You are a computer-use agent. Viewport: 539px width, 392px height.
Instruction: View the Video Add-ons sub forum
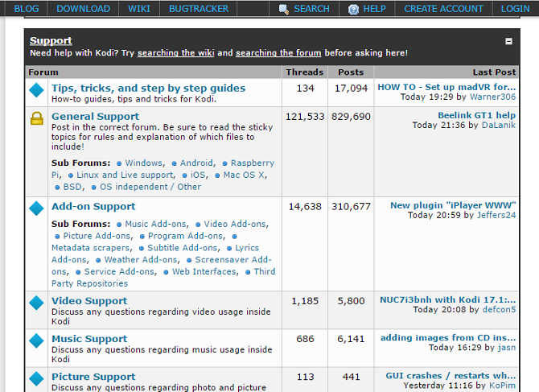click(236, 224)
